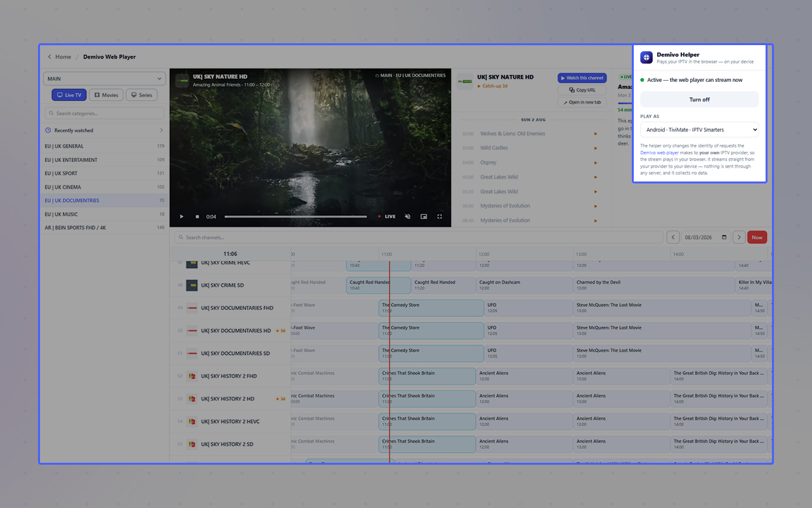Click the video progress seek bar
This screenshot has height=508, width=812.
click(x=296, y=217)
